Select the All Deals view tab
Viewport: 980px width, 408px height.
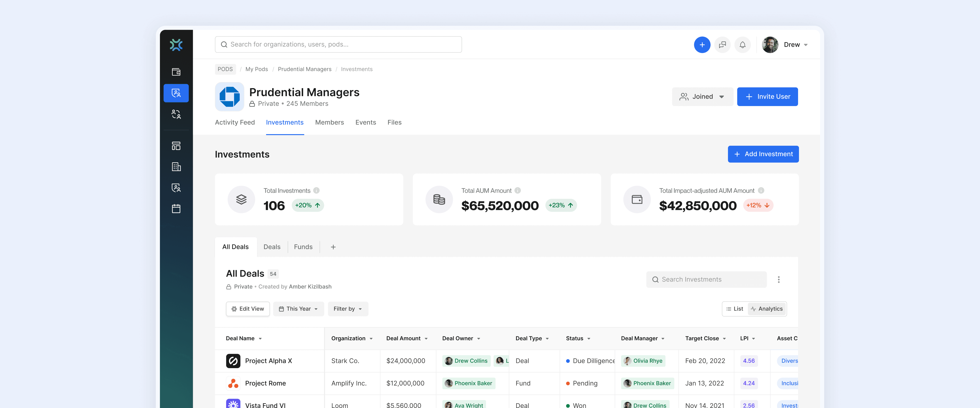235,247
